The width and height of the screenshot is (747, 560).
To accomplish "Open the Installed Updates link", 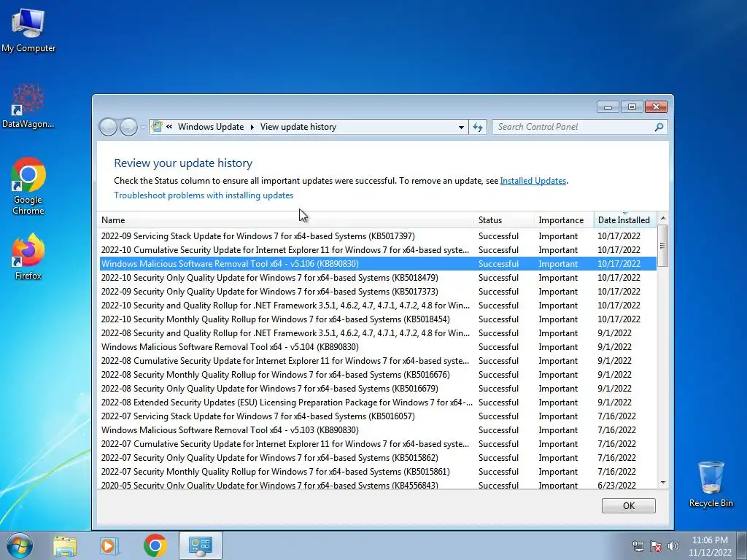I will (x=533, y=181).
